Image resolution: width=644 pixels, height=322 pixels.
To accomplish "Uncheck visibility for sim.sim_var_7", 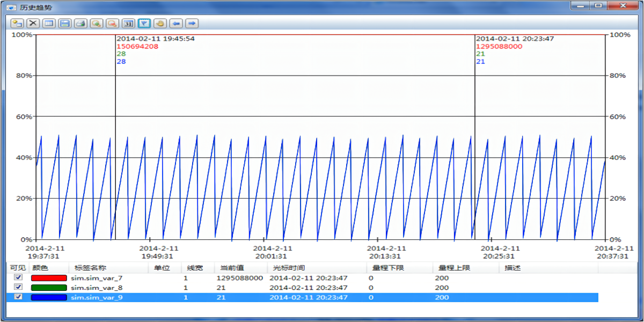I will click(18, 277).
